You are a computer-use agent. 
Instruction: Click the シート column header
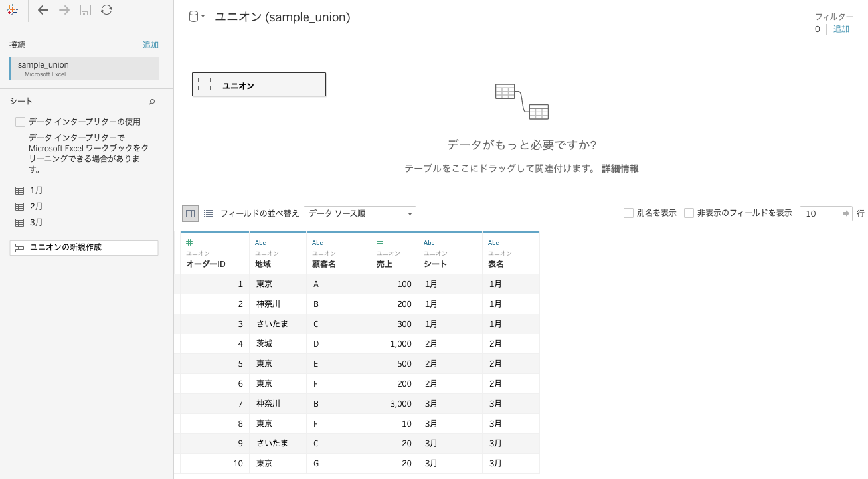[450, 253]
